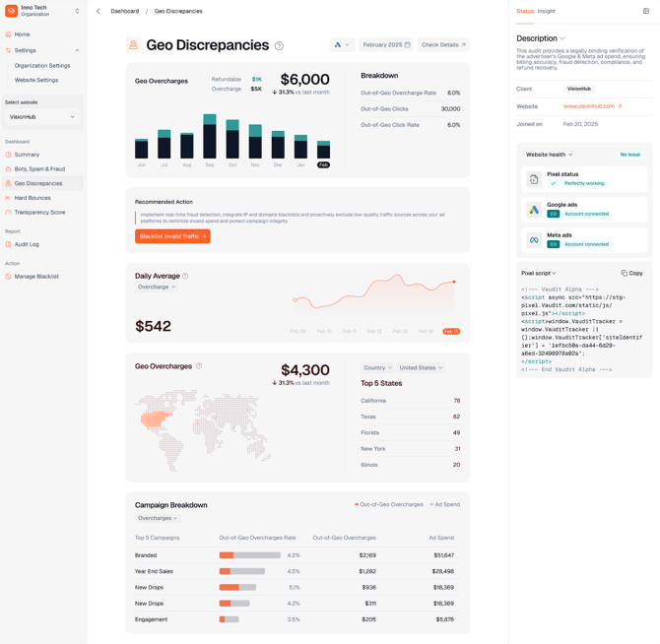Open www.visionhub.com website link

point(592,106)
